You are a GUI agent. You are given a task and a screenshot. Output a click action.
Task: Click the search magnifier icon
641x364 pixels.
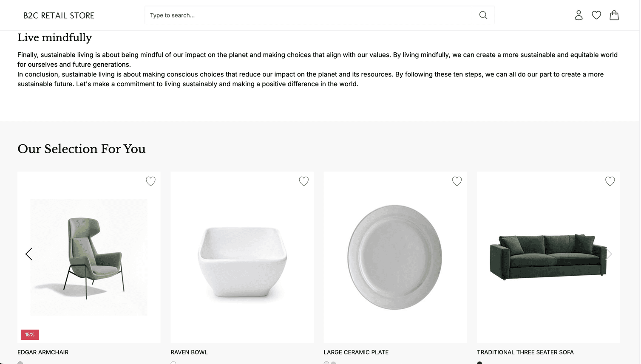click(483, 15)
